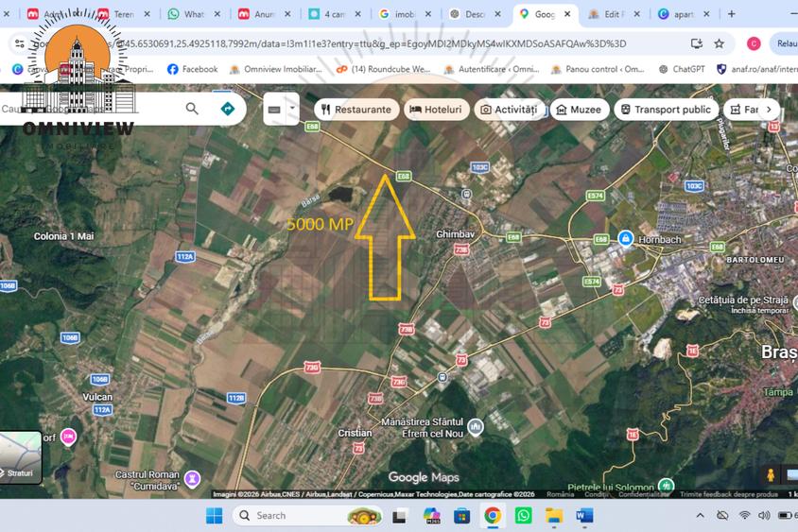Switch to the Edit tab
Screen dimensions: 798x532
coord(615,14)
